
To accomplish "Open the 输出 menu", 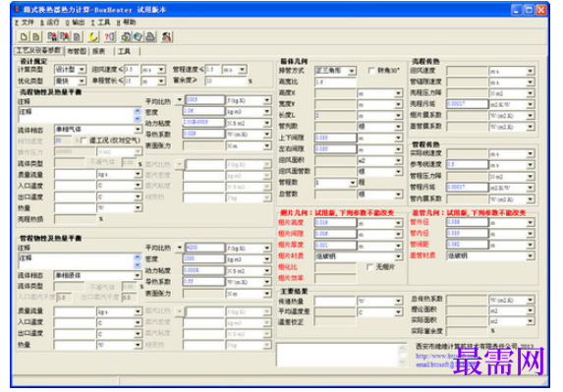I will (x=75, y=23).
